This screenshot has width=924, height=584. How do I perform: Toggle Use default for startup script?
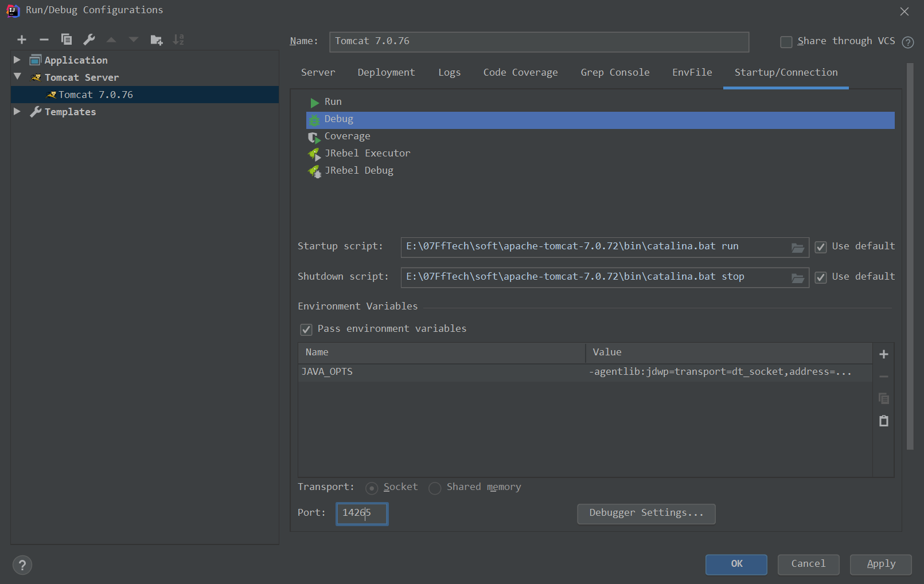pyautogui.click(x=821, y=247)
